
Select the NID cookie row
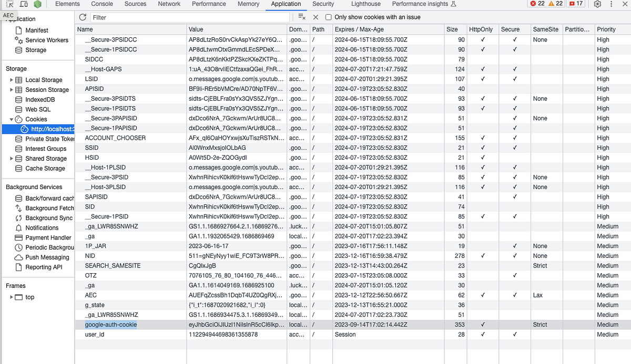coord(353,256)
